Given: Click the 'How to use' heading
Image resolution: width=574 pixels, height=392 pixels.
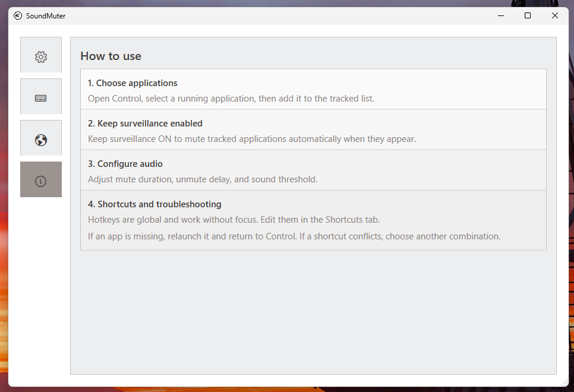Looking at the screenshot, I should click(x=111, y=56).
